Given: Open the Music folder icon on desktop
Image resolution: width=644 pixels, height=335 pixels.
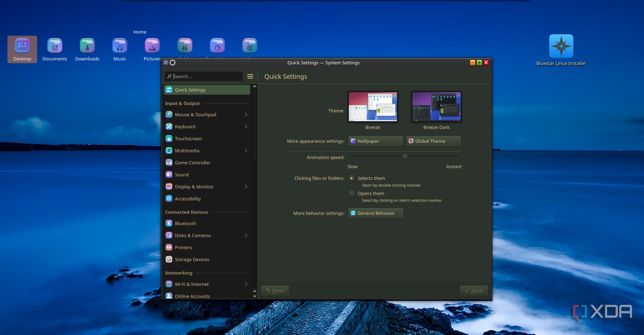Looking at the screenshot, I should tap(120, 46).
